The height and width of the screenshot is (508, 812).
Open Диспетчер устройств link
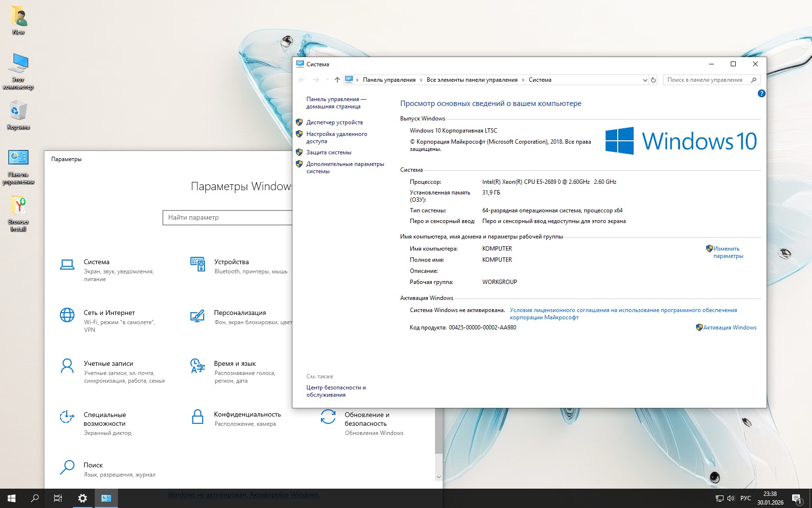pos(334,122)
